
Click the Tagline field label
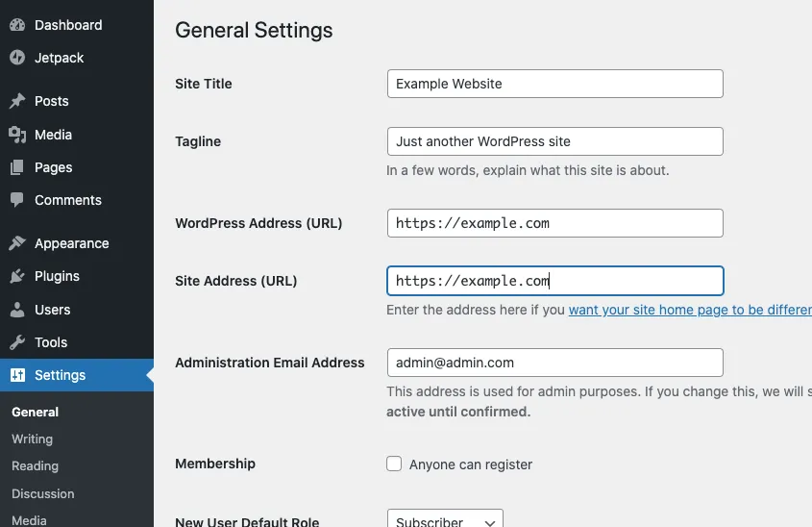[x=198, y=141]
